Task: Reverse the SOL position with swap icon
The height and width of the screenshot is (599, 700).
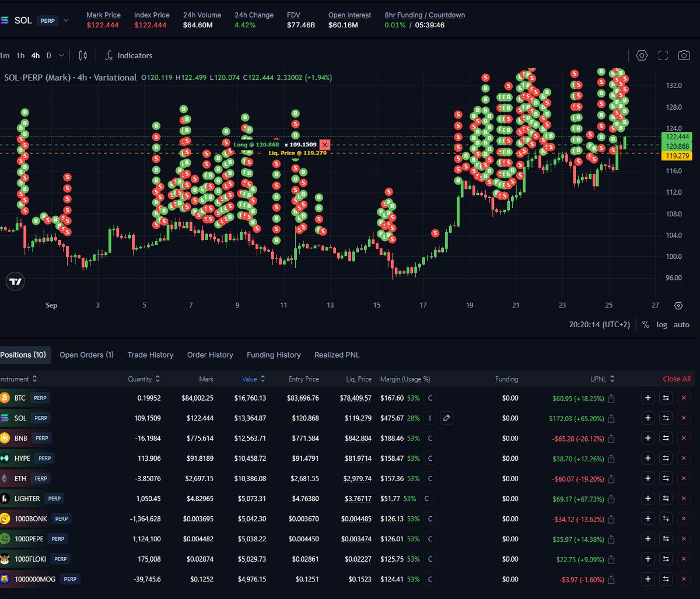Action: [666, 418]
